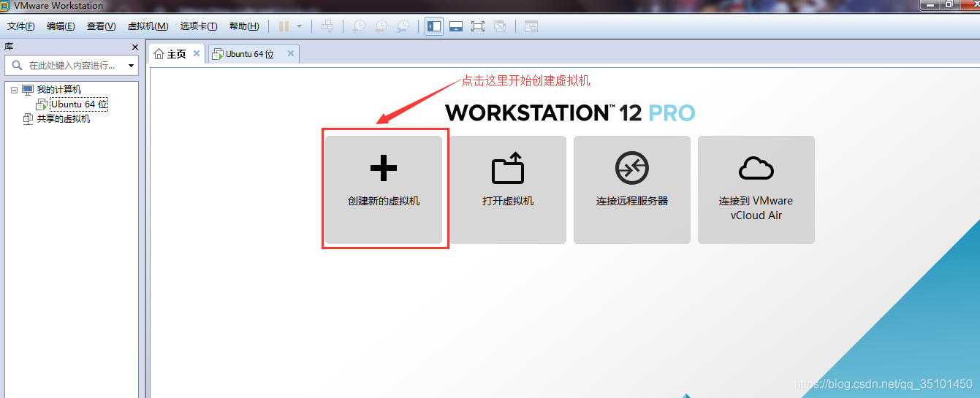Click the 共享的虚拟机 tree icon
The height and width of the screenshot is (398, 980).
pos(28,119)
